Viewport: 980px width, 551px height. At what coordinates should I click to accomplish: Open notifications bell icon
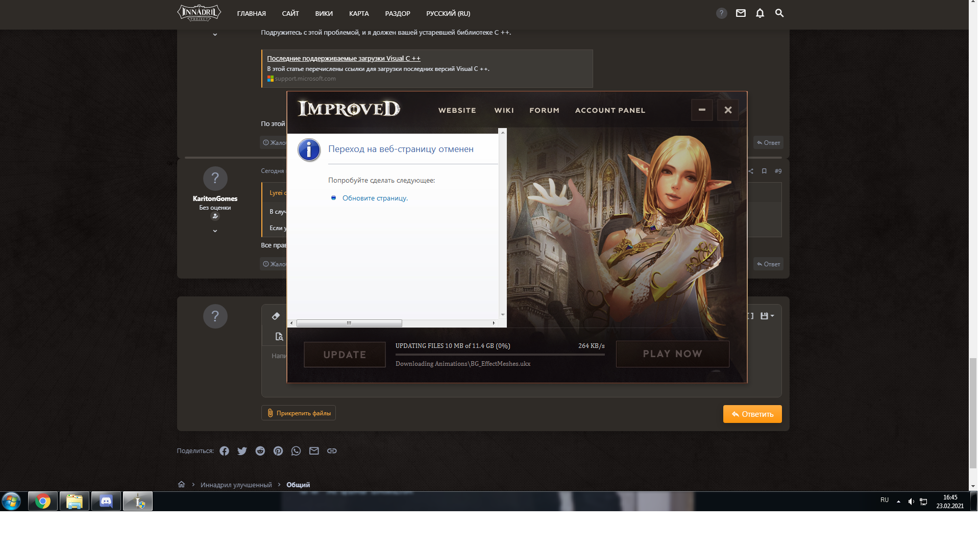[759, 13]
